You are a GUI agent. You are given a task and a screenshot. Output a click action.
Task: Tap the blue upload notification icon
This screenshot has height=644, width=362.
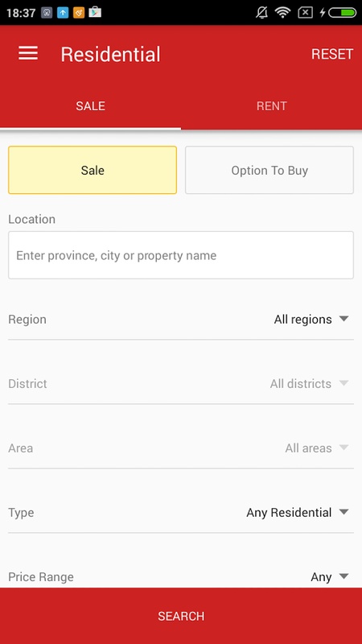[x=63, y=13]
